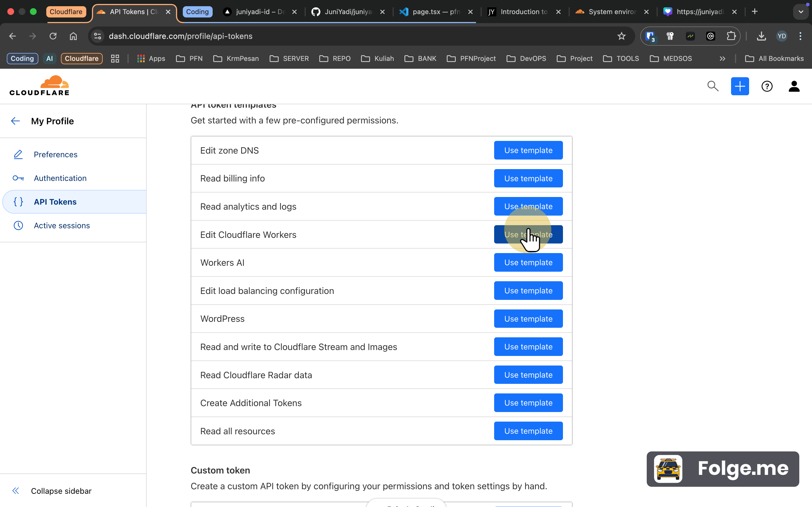Switch to the page.tsx VS Code tab
The height and width of the screenshot is (507, 812).
pos(436,12)
